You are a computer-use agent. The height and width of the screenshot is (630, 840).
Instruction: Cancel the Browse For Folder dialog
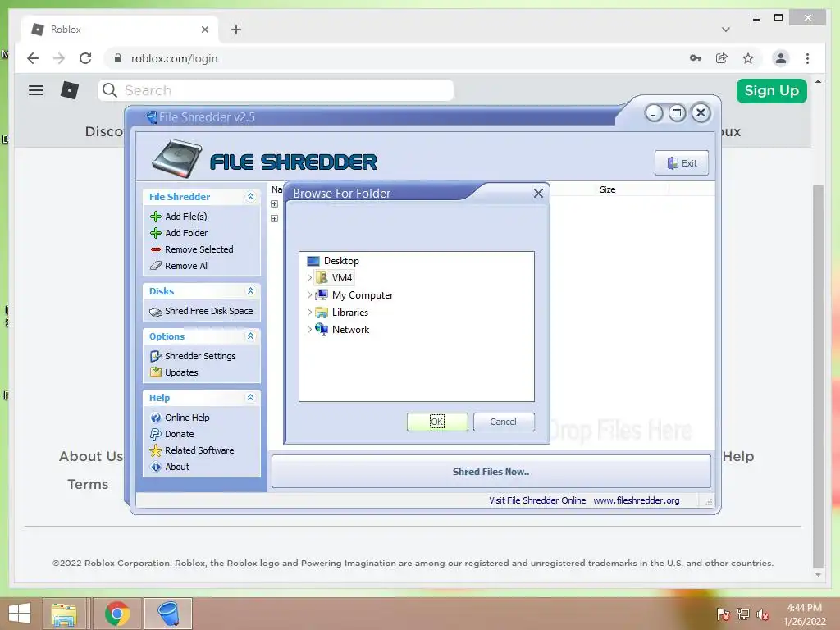tap(504, 422)
